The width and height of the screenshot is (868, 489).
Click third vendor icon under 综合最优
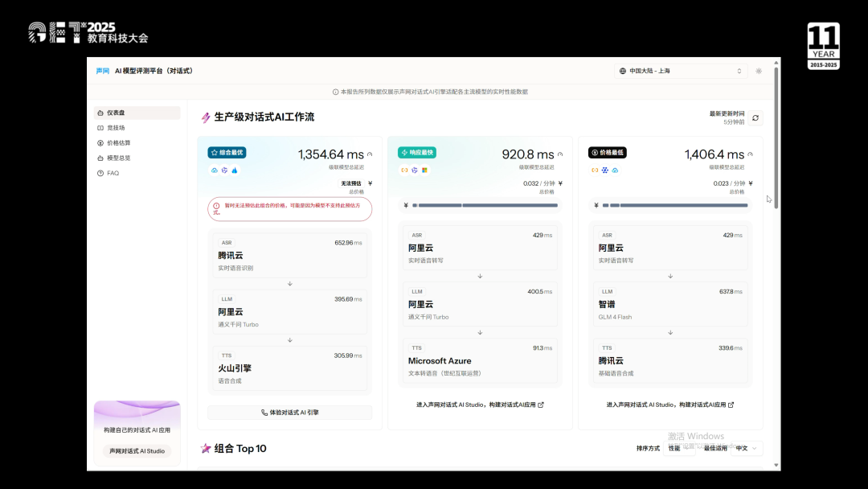click(235, 170)
